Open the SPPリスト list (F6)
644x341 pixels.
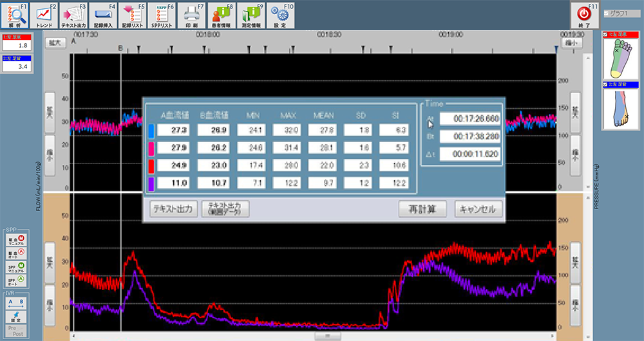click(162, 15)
